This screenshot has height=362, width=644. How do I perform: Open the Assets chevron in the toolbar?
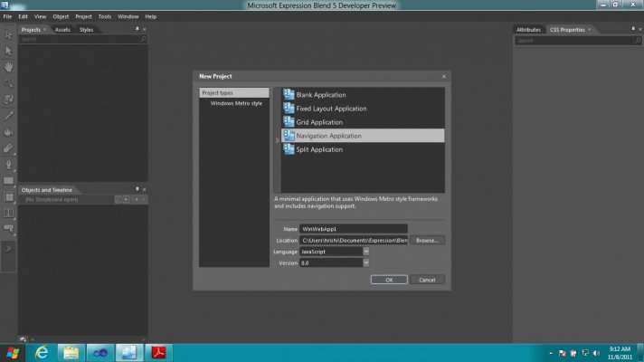(8, 248)
